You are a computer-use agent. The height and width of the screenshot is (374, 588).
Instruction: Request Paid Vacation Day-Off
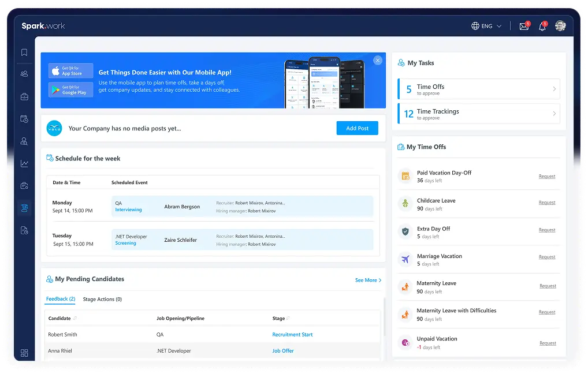point(546,176)
